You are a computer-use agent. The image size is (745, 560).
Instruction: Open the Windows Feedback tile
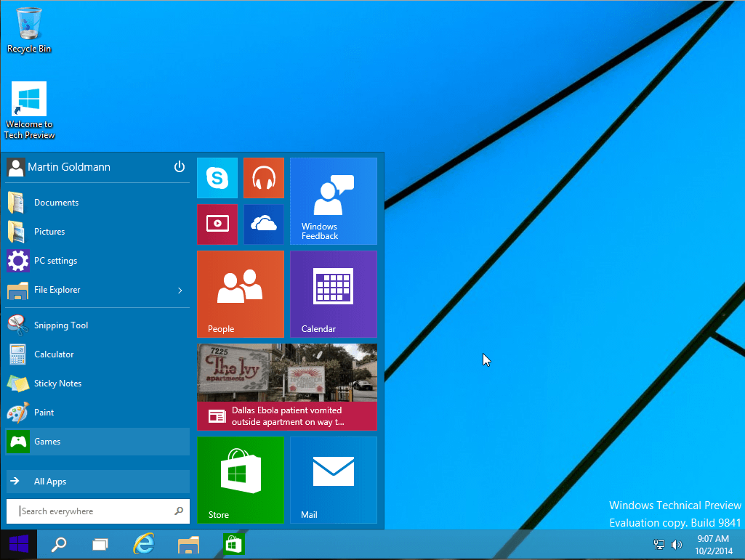click(333, 201)
